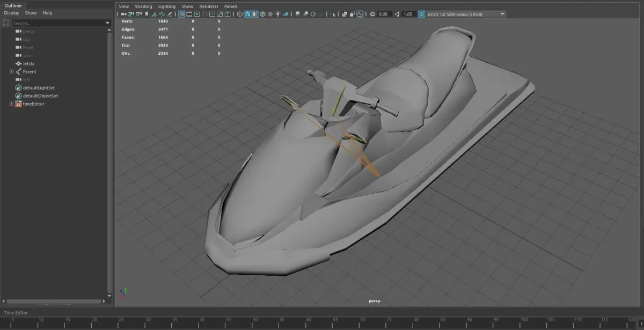The image size is (644, 330).
Task: Toggle the Safe Action display
Action: (x=219, y=14)
